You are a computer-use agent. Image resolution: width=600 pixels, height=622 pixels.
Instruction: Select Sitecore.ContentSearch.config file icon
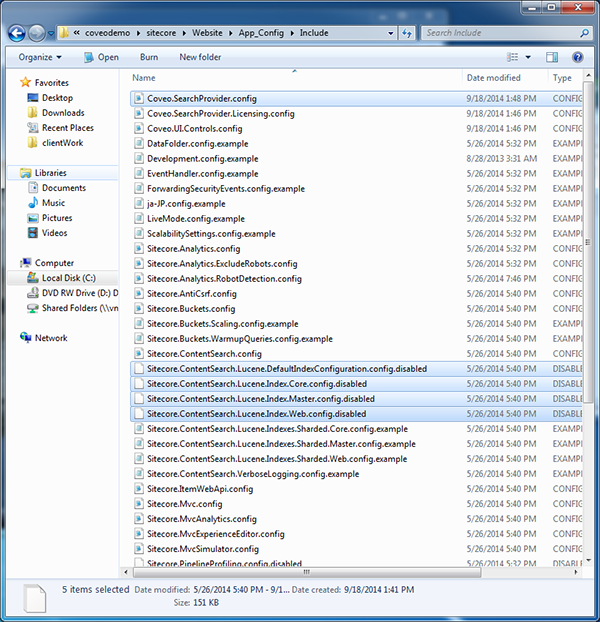tap(138, 354)
